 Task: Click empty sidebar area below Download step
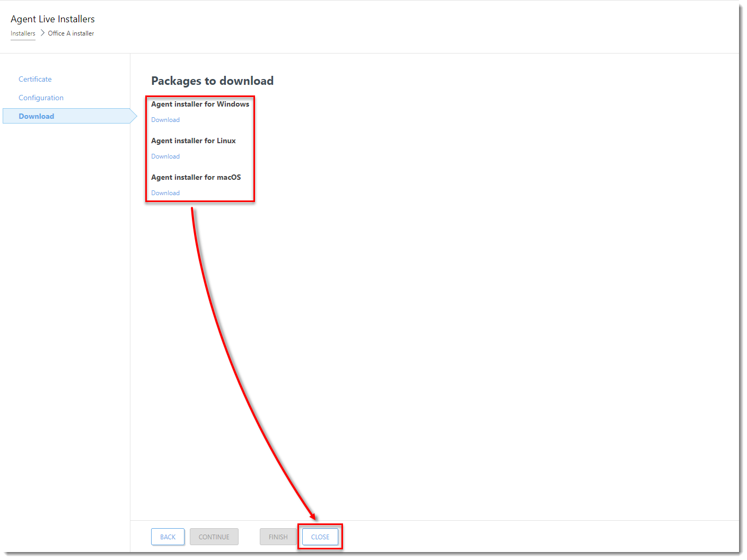pos(66,318)
